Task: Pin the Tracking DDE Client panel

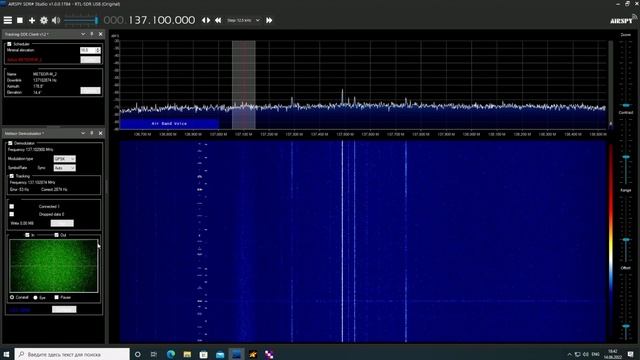Action: pos(92,34)
